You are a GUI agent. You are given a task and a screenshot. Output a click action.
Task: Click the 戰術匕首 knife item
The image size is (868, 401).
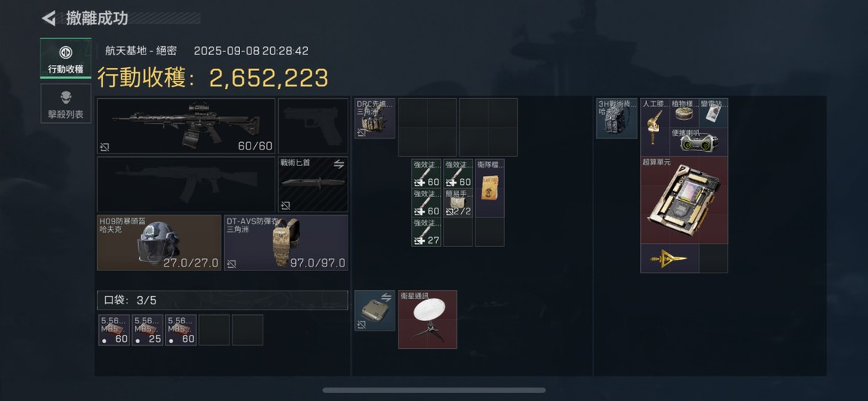point(312,184)
